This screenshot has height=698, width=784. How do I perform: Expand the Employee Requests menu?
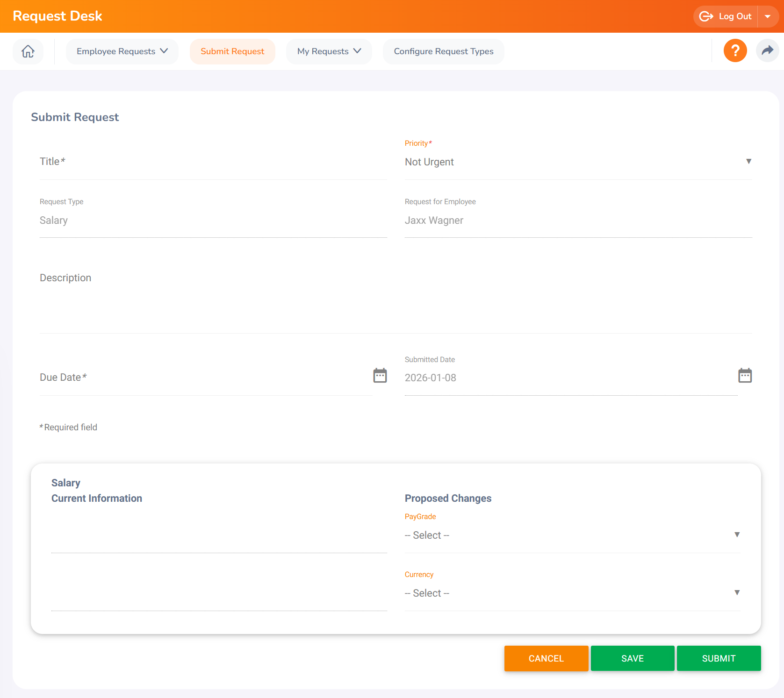(122, 51)
